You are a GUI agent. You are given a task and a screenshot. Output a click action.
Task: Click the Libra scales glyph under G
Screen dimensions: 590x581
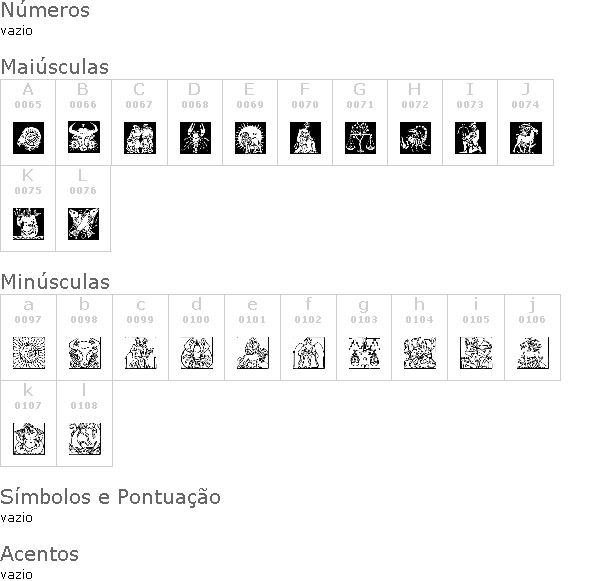tap(360, 138)
